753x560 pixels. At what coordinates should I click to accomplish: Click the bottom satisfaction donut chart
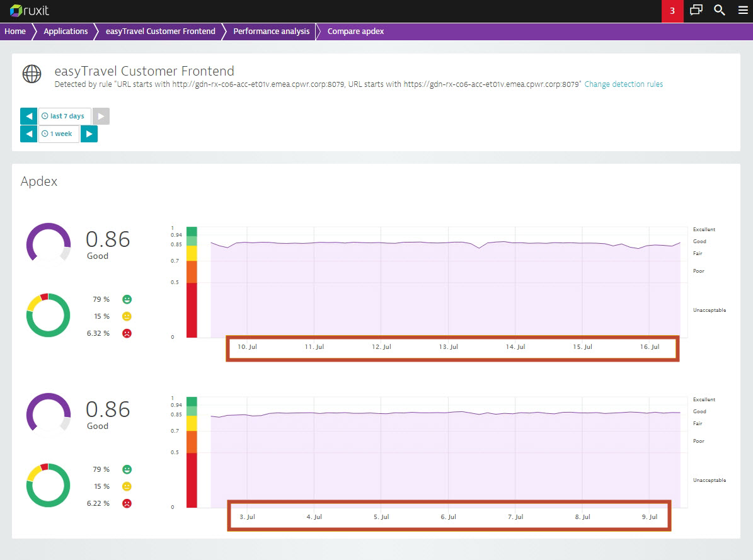pos(48,485)
